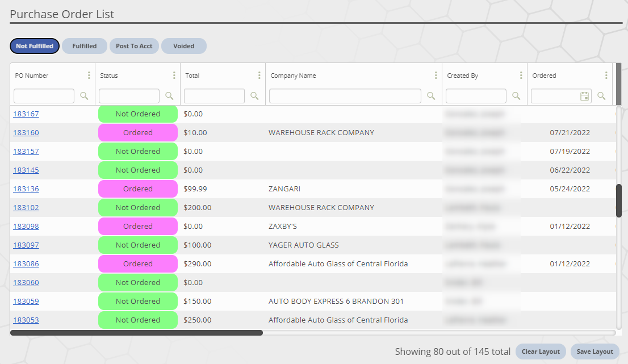
Task: Open purchase order 183086
Action: click(x=26, y=264)
